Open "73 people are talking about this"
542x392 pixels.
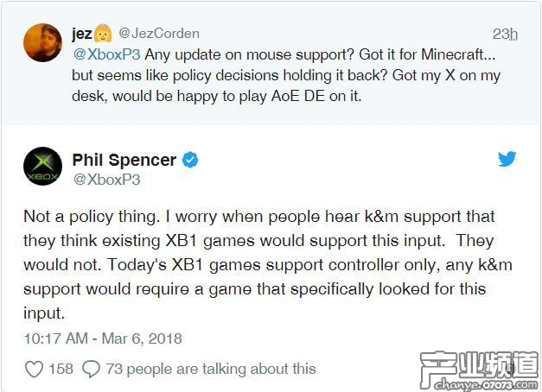tap(211, 369)
